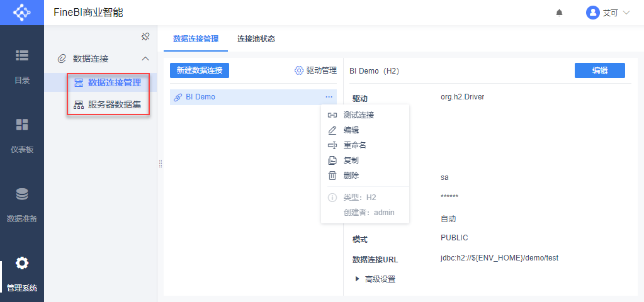The width and height of the screenshot is (644, 302).
Task: Open the 艾可 user dropdown arrow
Action: coord(626,13)
